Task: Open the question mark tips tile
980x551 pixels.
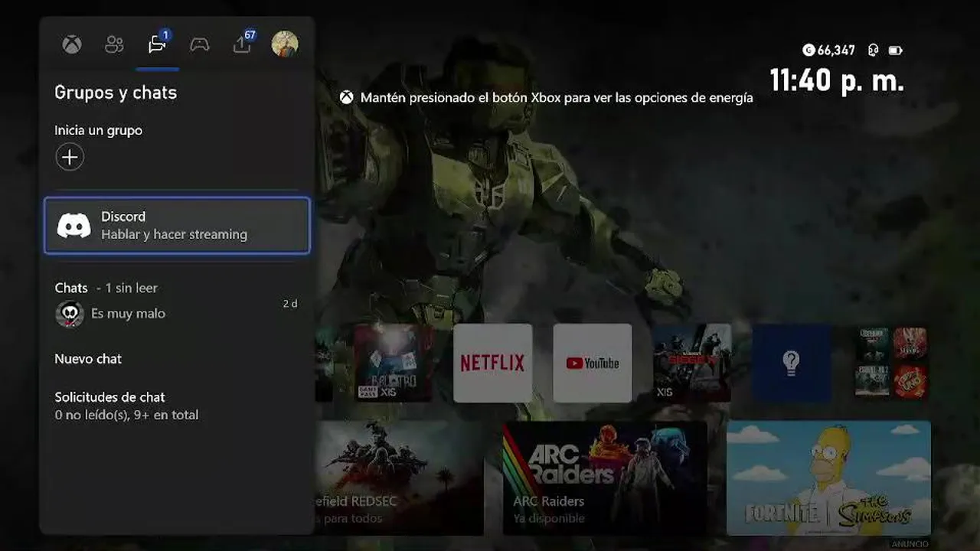Action: (x=792, y=363)
